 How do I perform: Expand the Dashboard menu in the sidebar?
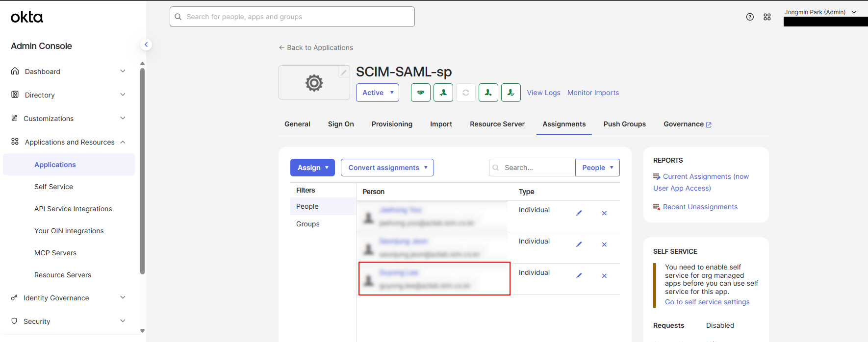[x=68, y=72]
